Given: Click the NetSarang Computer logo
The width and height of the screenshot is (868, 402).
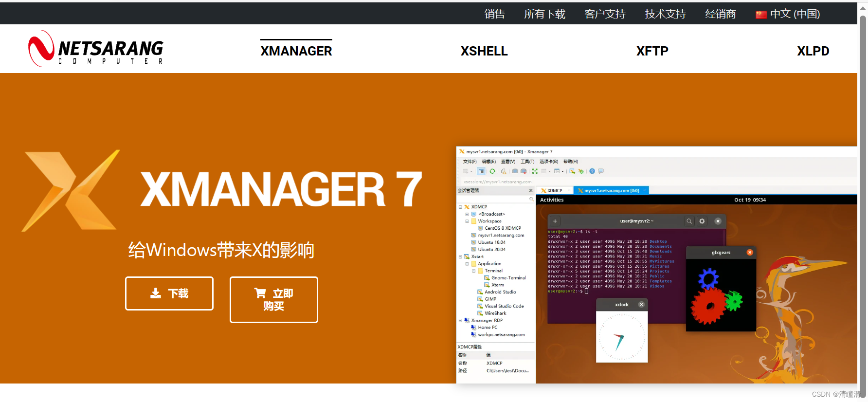Looking at the screenshot, I should coord(96,49).
